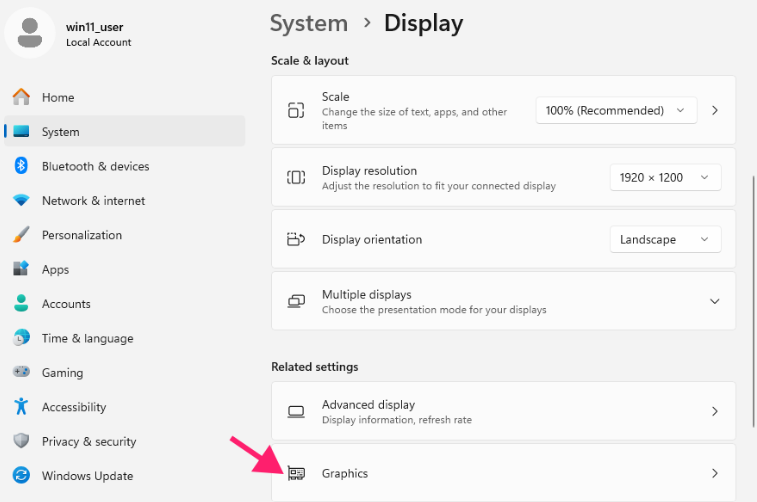
Task: Click the Scale label text
Action: tap(336, 97)
